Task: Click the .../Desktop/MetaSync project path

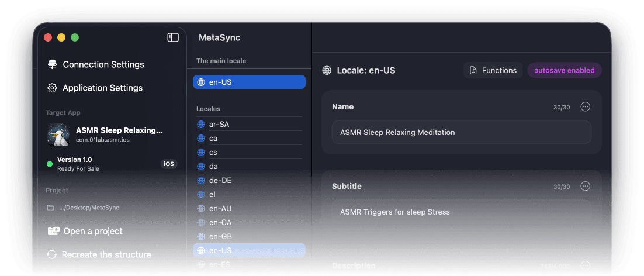Action: pyautogui.click(x=89, y=208)
